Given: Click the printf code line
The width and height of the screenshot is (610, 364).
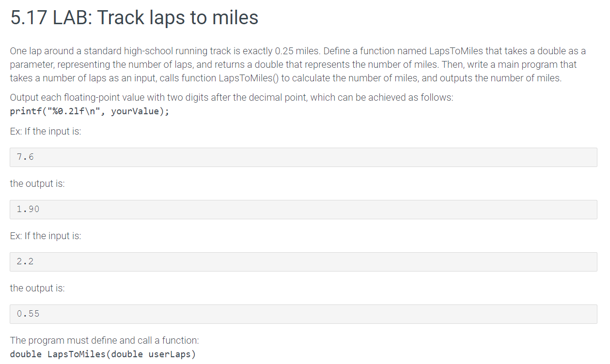Looking at the screenshot, I should click(x=90, y=111).
